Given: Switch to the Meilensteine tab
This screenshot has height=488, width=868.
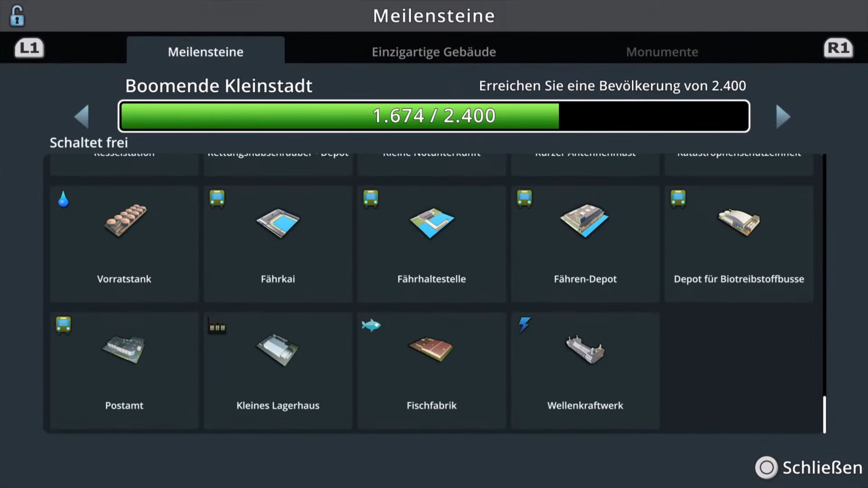Looking at the screenshot, I should (205, 52).
